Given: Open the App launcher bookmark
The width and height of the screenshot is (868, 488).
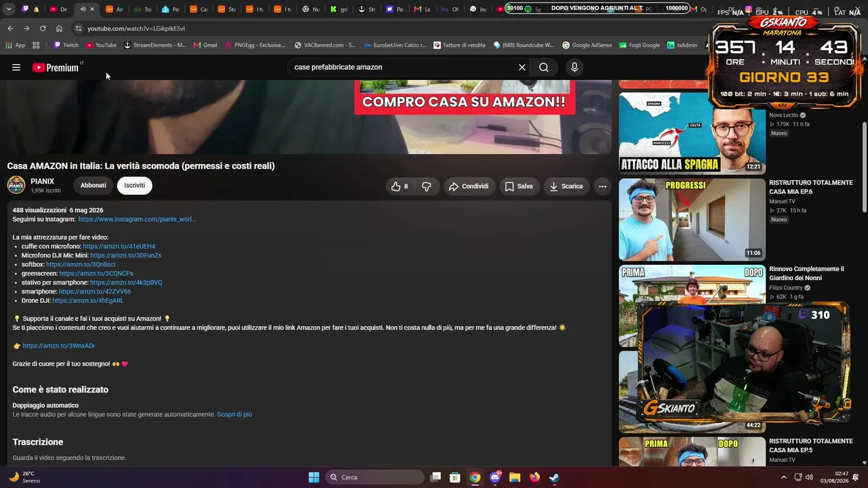Looking at the screenshot, I should pyautogui.click(x=16, y=45).
